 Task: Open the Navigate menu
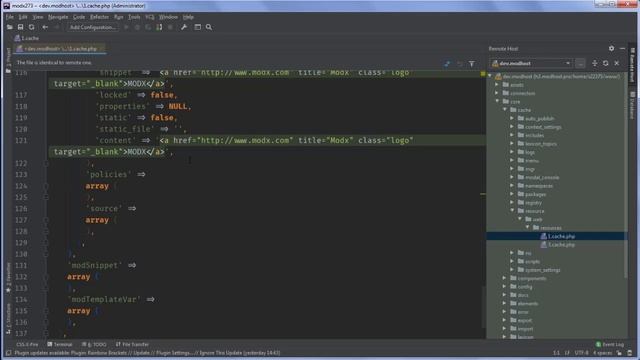58,17
